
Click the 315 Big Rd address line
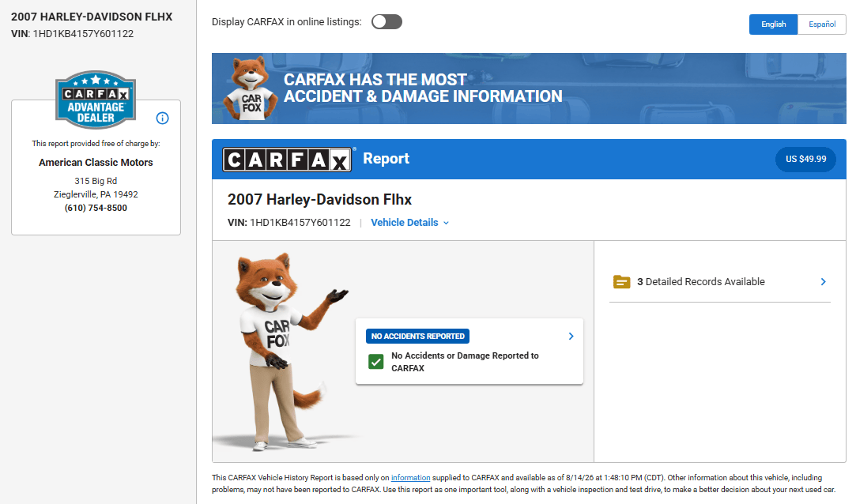click(x=96, y=181)
